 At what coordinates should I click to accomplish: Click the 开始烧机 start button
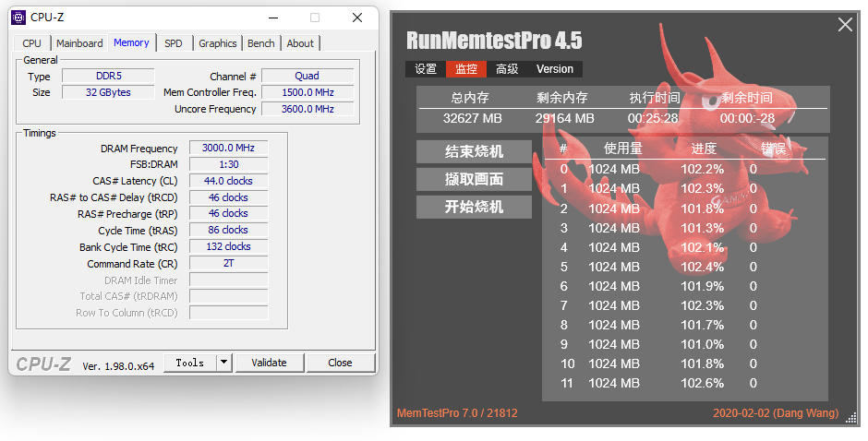pos(474,207)
